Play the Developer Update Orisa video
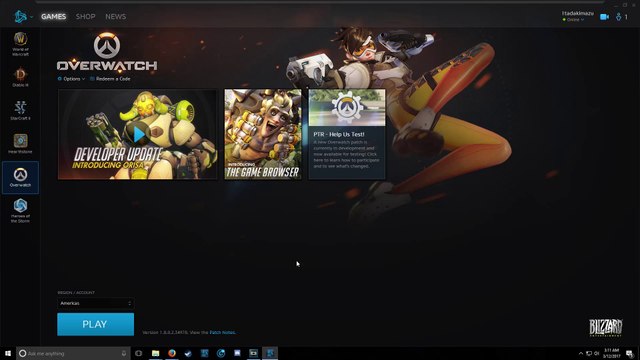 [138, 134]
